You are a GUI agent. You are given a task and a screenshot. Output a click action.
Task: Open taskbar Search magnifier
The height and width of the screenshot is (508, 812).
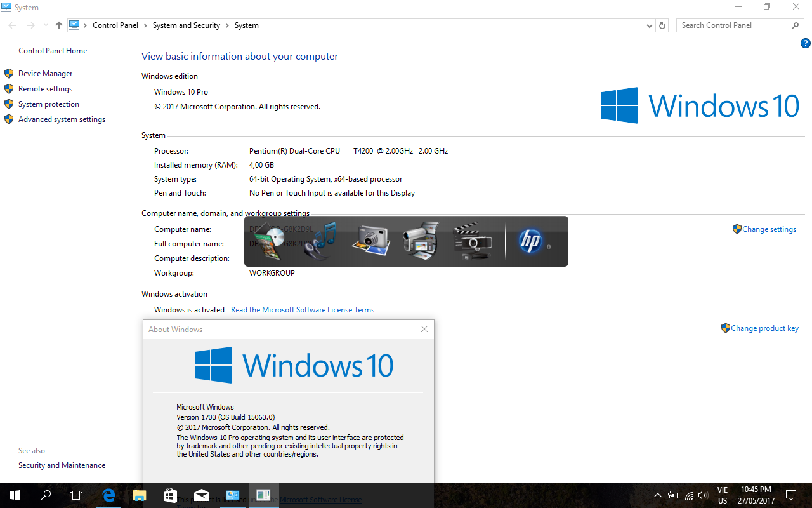click(46, 495)
